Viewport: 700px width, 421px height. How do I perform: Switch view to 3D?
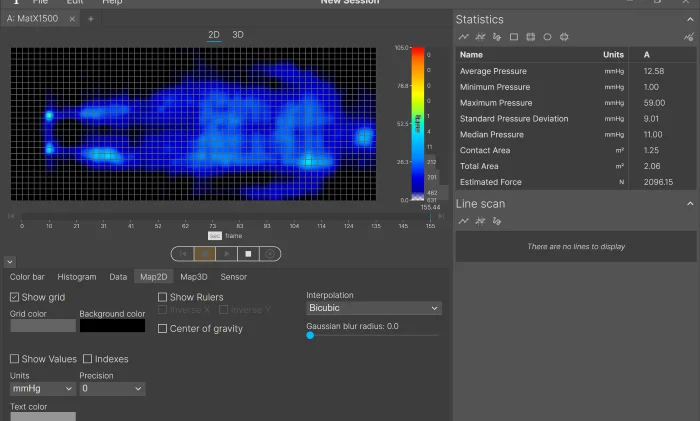(238, 35)
